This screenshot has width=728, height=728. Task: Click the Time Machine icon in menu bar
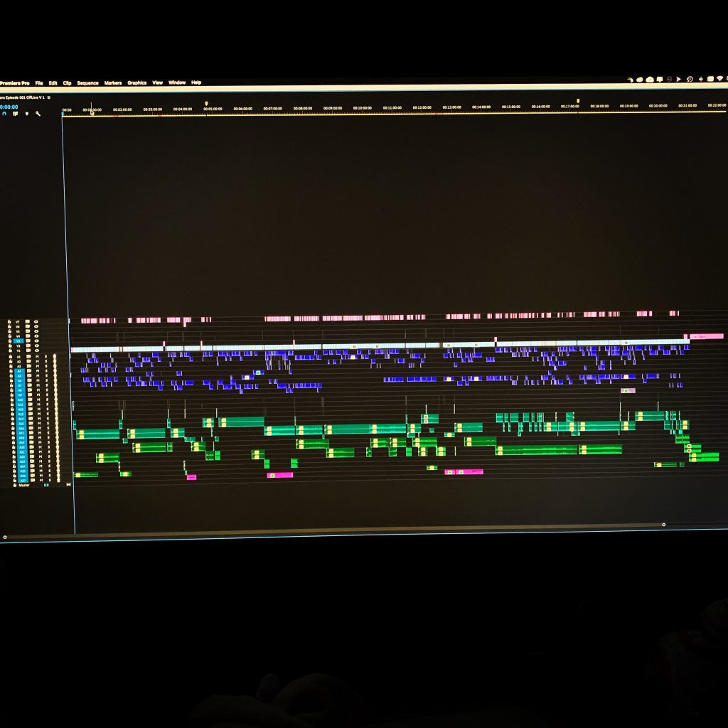point(690,79)
